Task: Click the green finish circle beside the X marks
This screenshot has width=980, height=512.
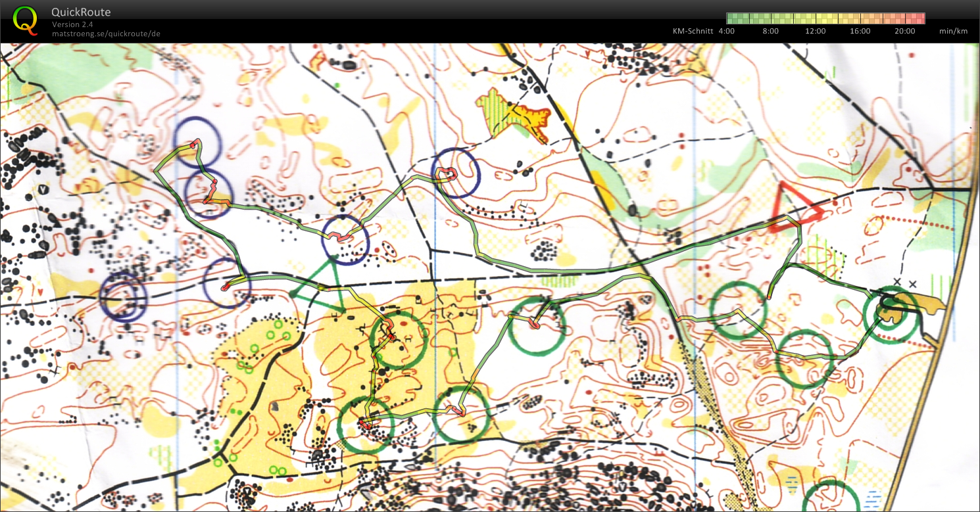Action: coord(892,315)
